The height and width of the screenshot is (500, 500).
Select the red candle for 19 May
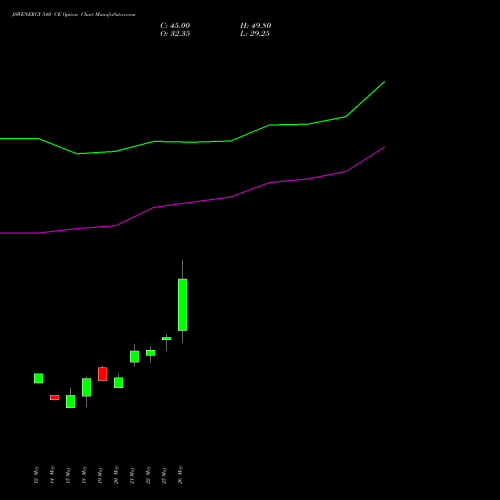click(102, 374)
